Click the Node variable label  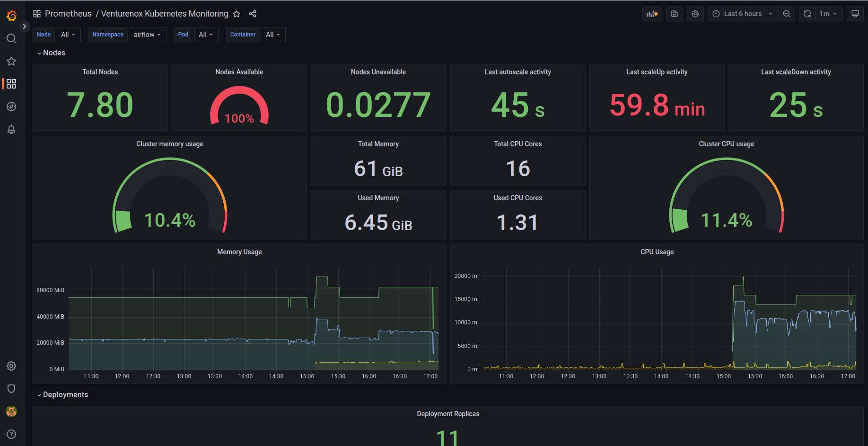(x=44, y=35)
